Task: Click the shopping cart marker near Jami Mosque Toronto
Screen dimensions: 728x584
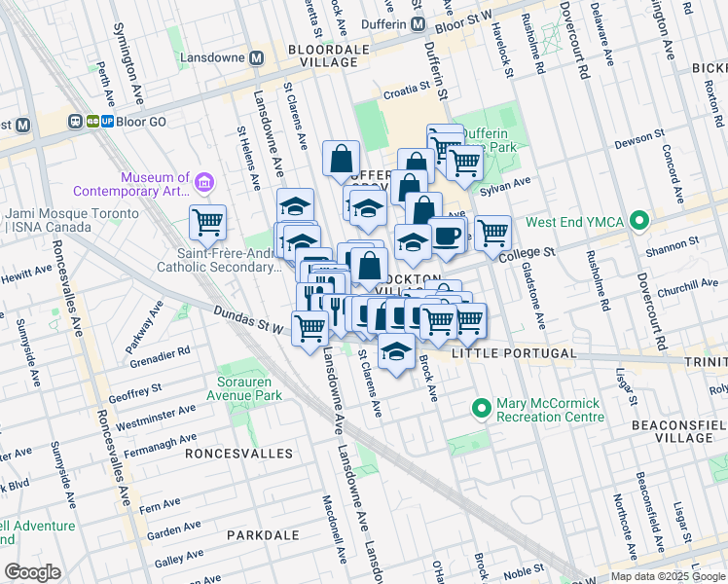Action: (x=207, y=223)
